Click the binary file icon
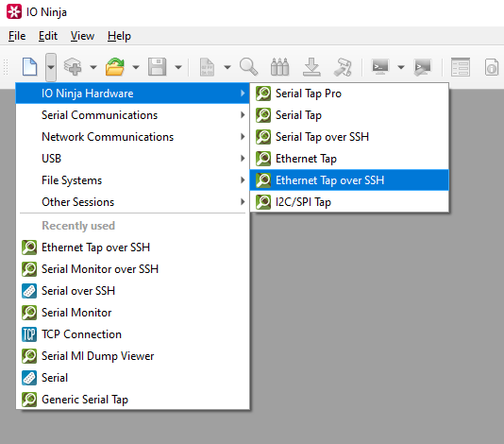 [x=207, y=67]
